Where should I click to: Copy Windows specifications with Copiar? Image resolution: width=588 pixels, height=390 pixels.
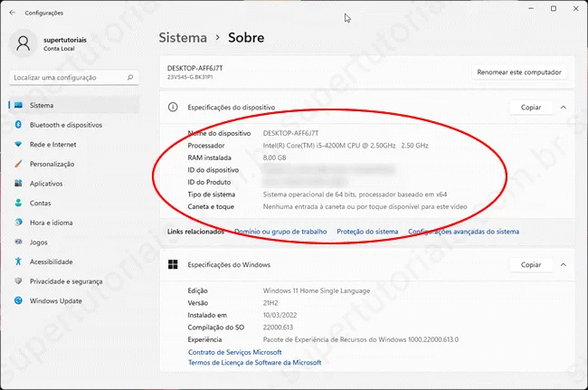(531, 265)
